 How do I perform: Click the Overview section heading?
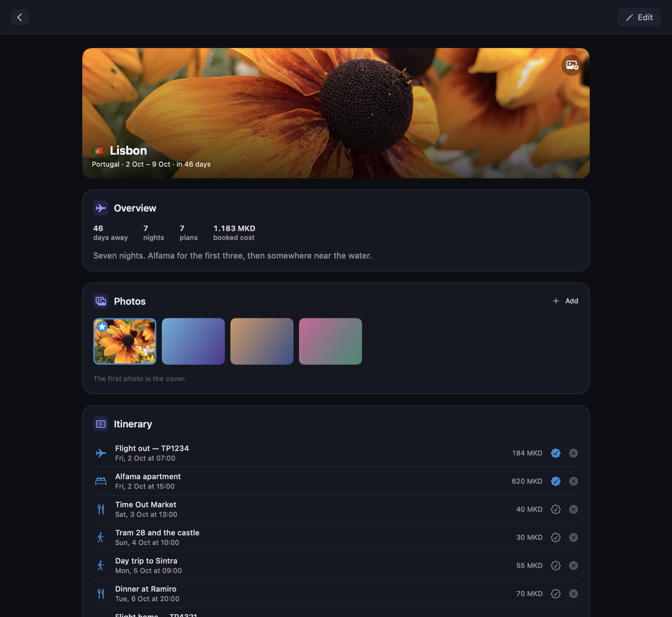click(x=135, y=208)
